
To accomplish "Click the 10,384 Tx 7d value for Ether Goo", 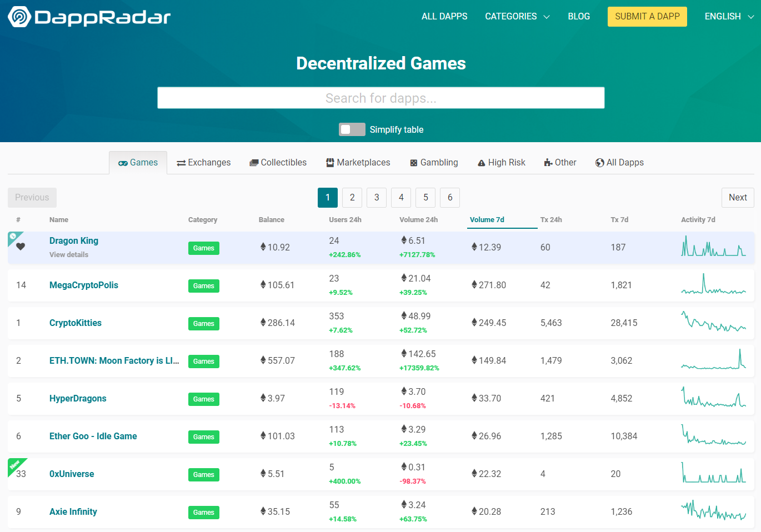I will 624,436.
